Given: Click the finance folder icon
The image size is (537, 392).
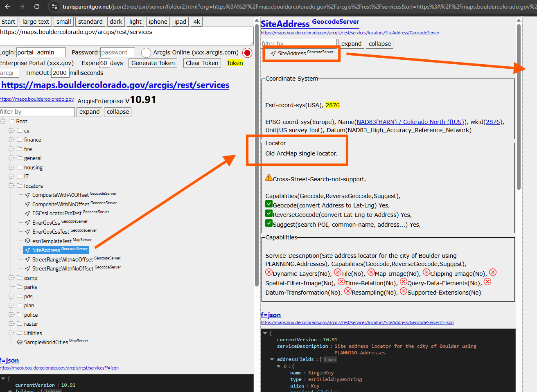Looking at the screenshot, I should 19,140.
